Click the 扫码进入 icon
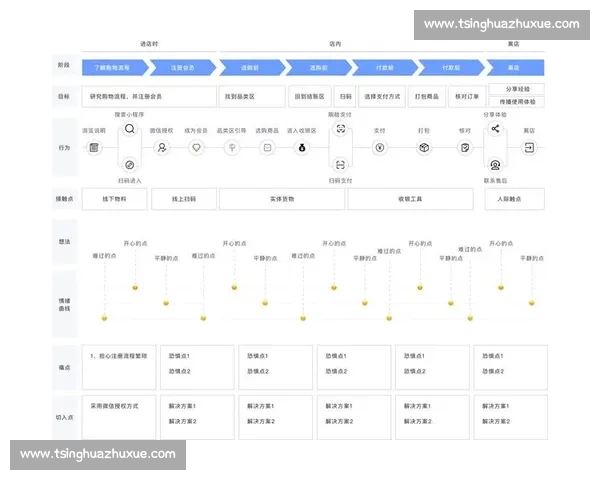This screenshot has width=600, height=480. (x=130, y=165)
